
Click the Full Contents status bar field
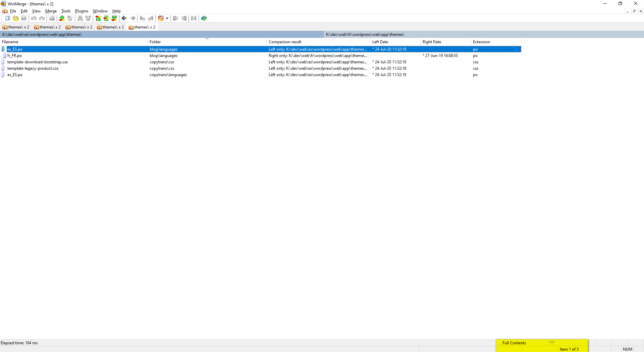click(514, 343)
